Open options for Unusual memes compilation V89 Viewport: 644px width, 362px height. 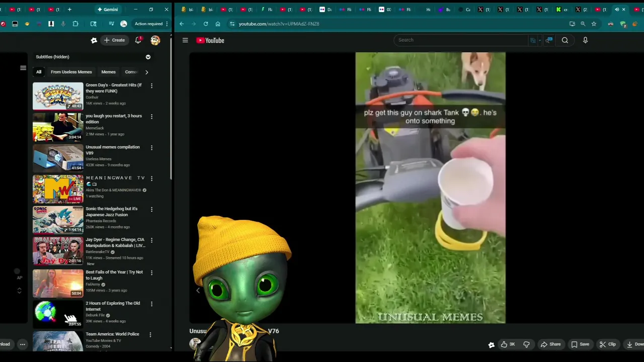pos(151,148)
